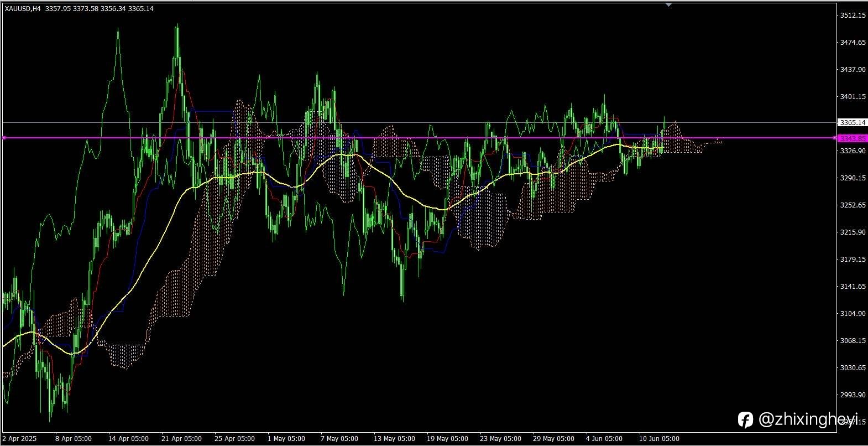The image size is (868, 446).
Task: Click the 21 Apr 05:00 date label
Action: (181, 439)
